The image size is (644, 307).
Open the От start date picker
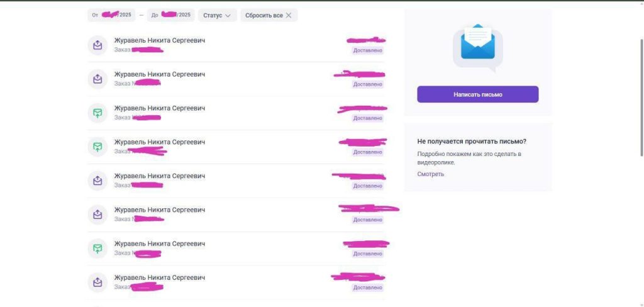[x=111, y=15]
